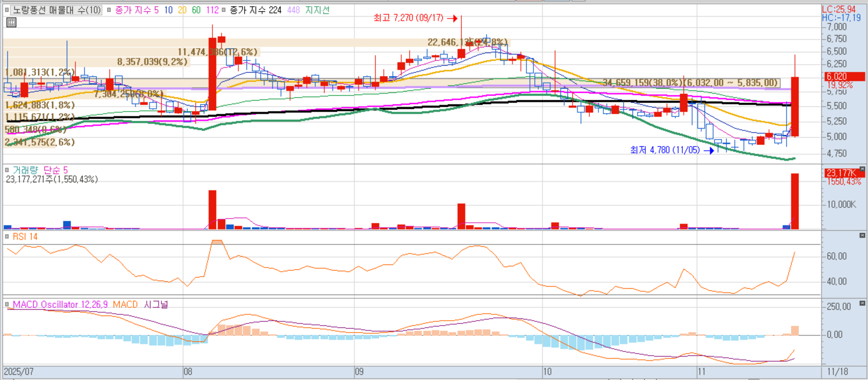
Task: Click the purple 448 moving average label
Action: 294,10
